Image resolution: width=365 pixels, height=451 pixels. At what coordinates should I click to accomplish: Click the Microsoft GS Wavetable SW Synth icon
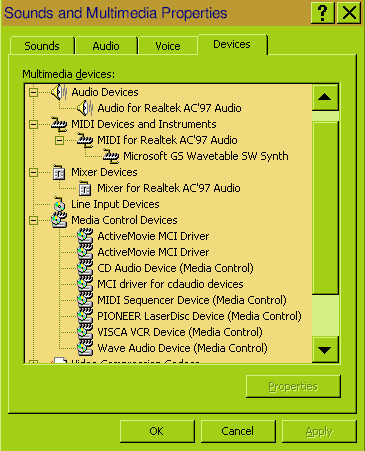(x=111, y=156)
